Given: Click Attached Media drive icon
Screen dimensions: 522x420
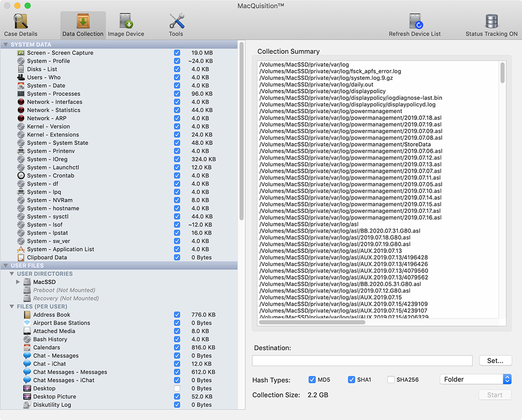Looking at the screenshot, I should [x=27, y=331].
